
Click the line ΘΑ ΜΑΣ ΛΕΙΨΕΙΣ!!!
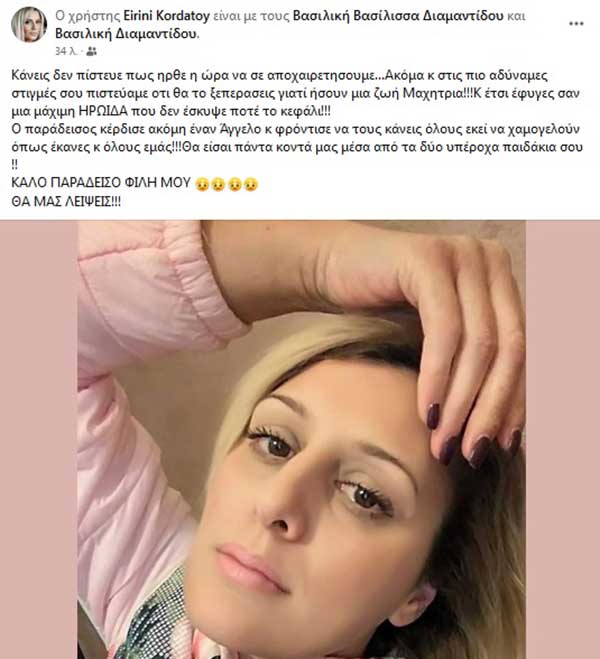[66, 202]
